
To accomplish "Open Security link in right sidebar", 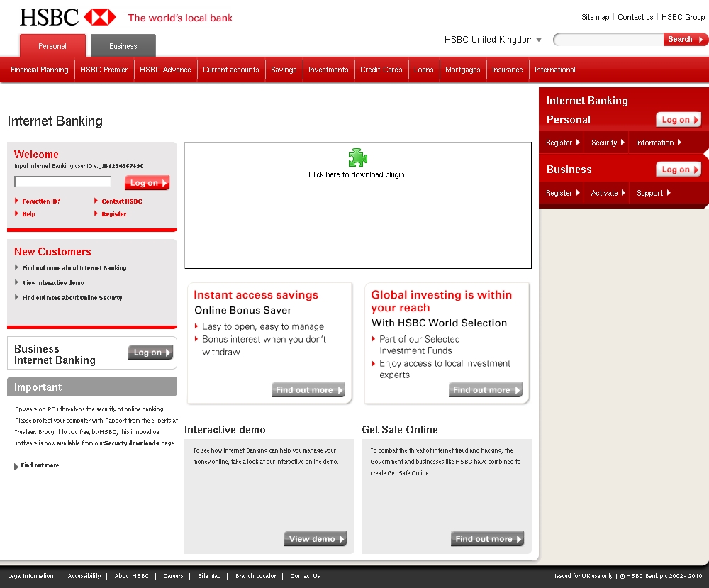I will click(x=608, y=143).
